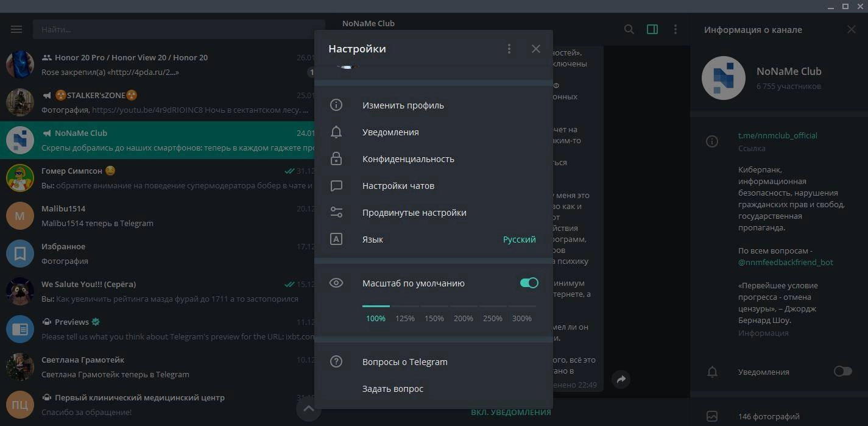Open STALKER'sZONE channel chat
This screenshot has height=426, width=868.
coord(157,102)
